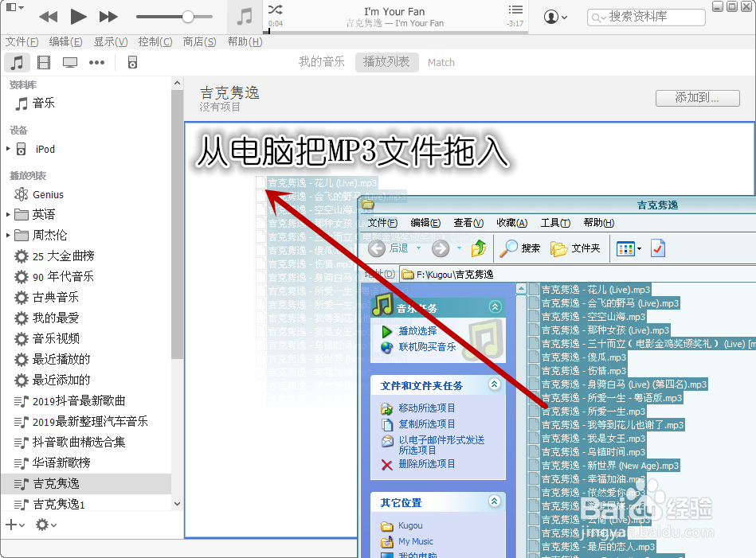Collapse the 文件和文件夹任务 panel

494,384
